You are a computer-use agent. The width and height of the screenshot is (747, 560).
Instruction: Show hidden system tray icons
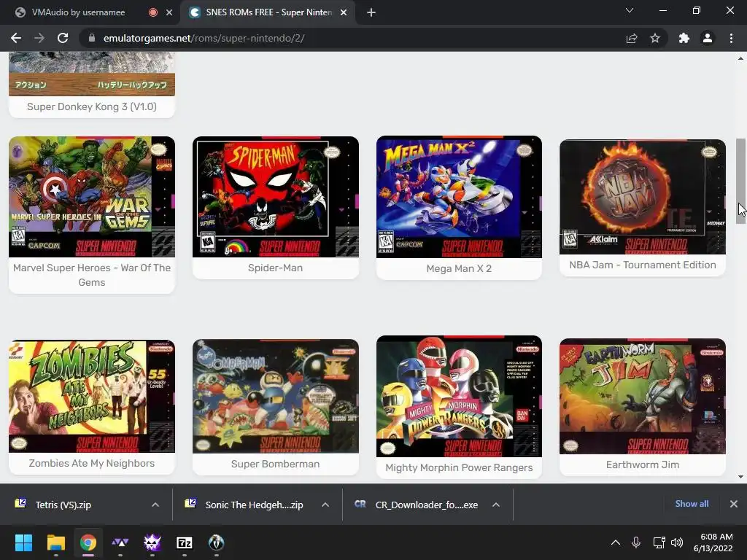click(x=616, y=542)
